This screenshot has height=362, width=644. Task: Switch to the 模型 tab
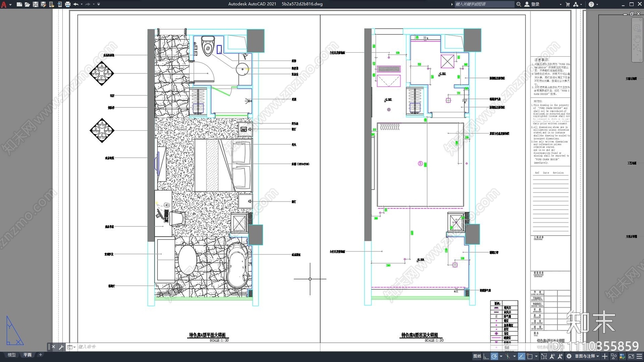(x=12, y=355)
